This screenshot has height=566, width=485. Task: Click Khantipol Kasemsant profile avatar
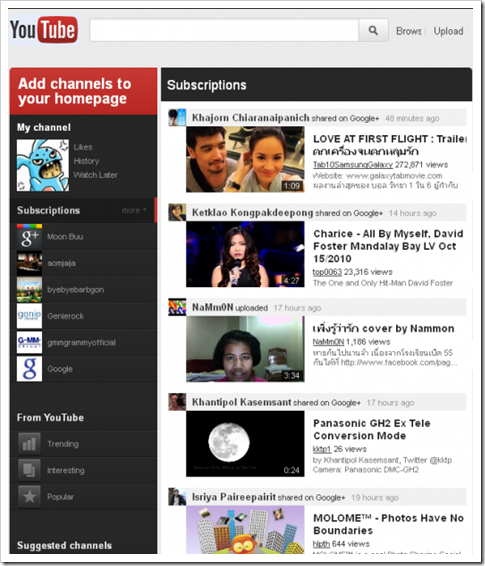[177, 402]
